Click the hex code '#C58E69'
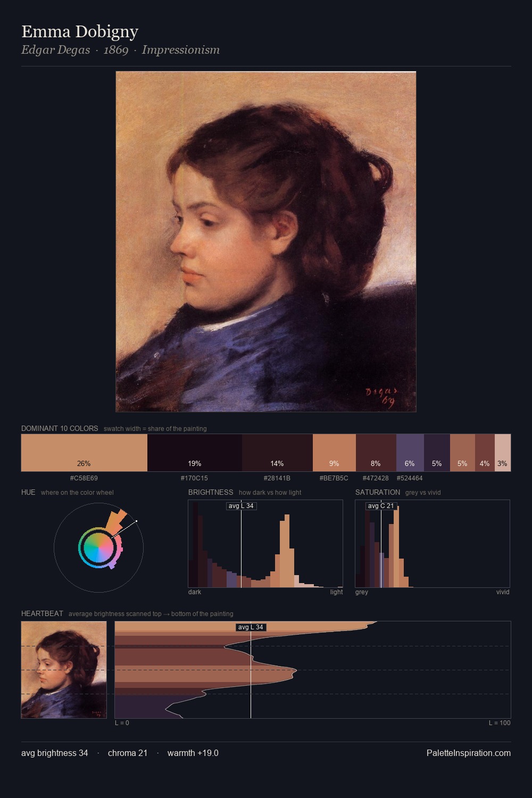The width and height of the screenshot is (532, 798). 84,478
